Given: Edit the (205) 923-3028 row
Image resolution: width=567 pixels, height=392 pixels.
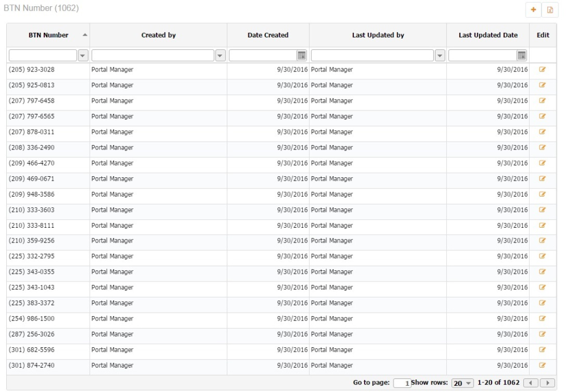Looking at the screenshot, I should 543,70.
